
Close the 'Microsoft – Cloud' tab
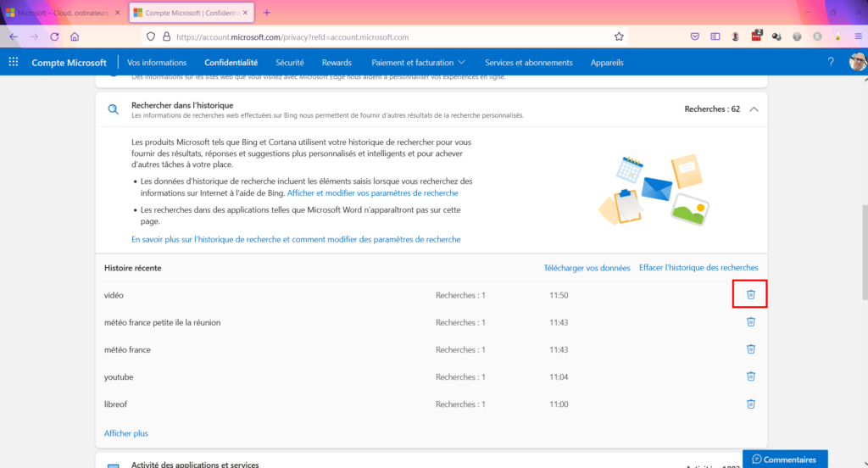(117, 12)
